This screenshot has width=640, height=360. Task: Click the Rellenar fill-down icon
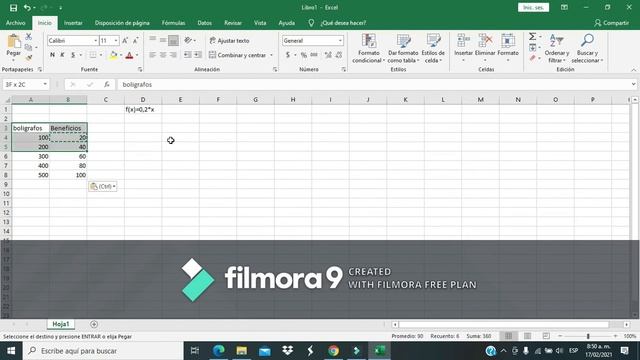click(x=532, y=48)
